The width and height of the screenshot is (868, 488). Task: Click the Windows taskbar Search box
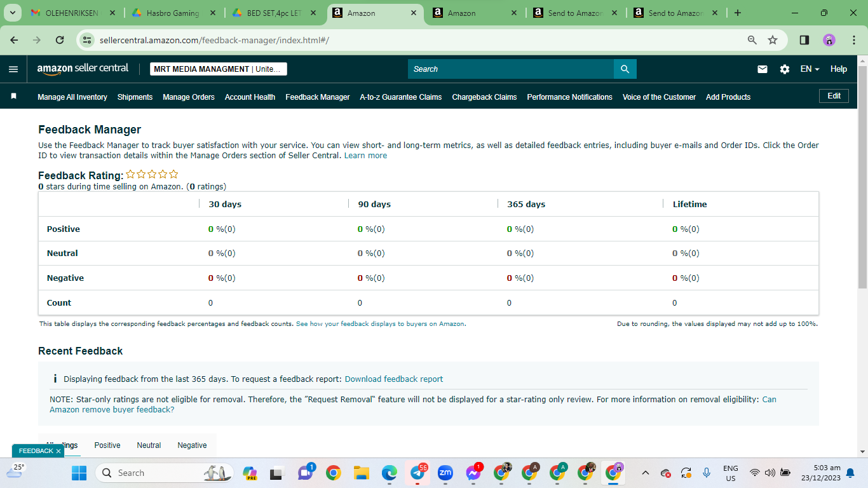(165, 473)
